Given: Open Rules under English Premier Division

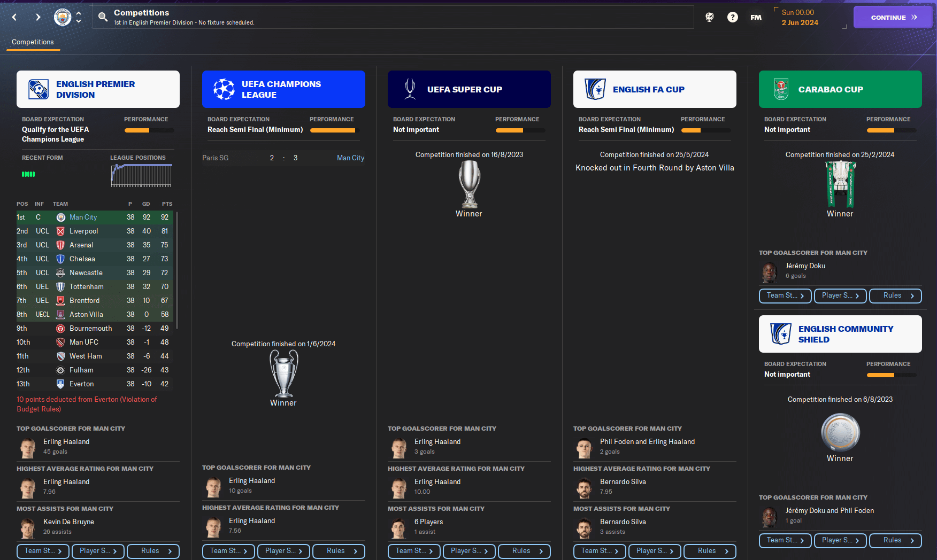Looking at the screenshot, I should coord(155,551).
